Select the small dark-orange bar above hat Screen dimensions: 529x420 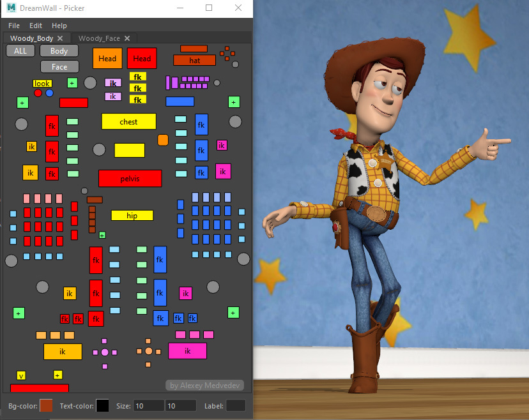click(194, 49)
